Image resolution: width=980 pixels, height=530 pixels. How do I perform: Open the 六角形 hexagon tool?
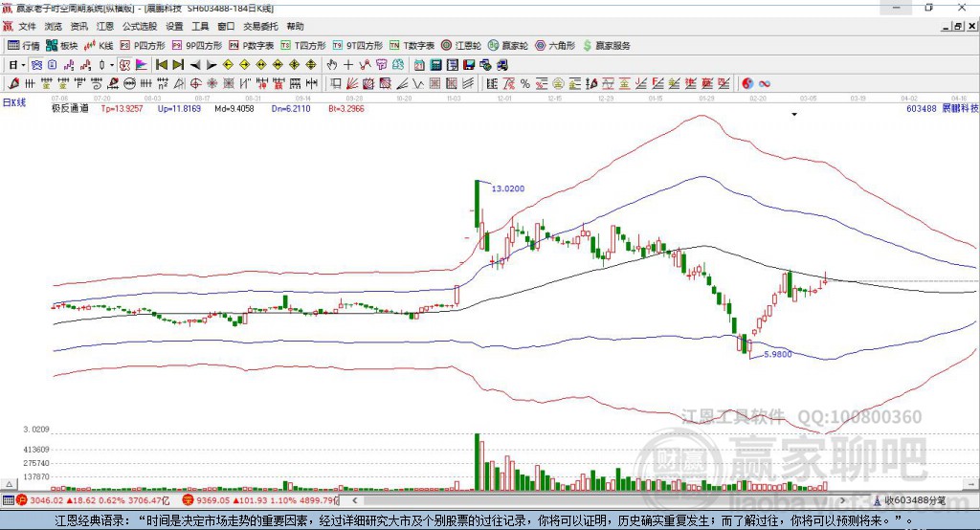coord(555,46)
